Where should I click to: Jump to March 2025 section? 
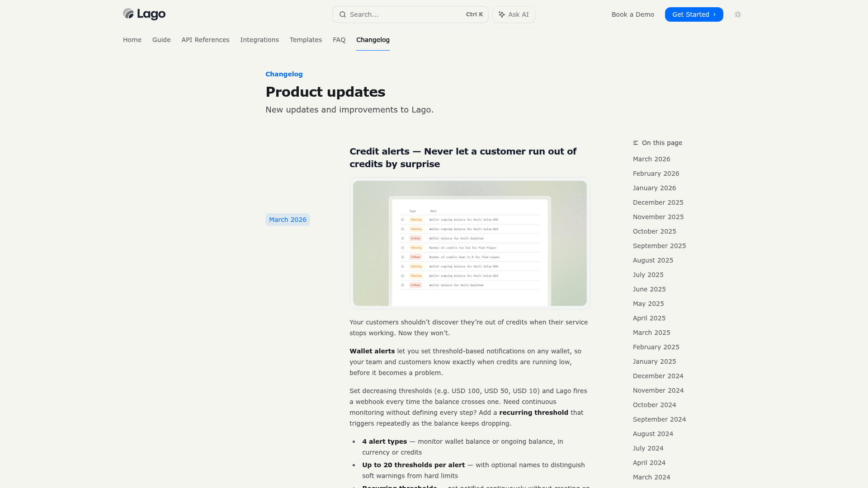(651, 333)
